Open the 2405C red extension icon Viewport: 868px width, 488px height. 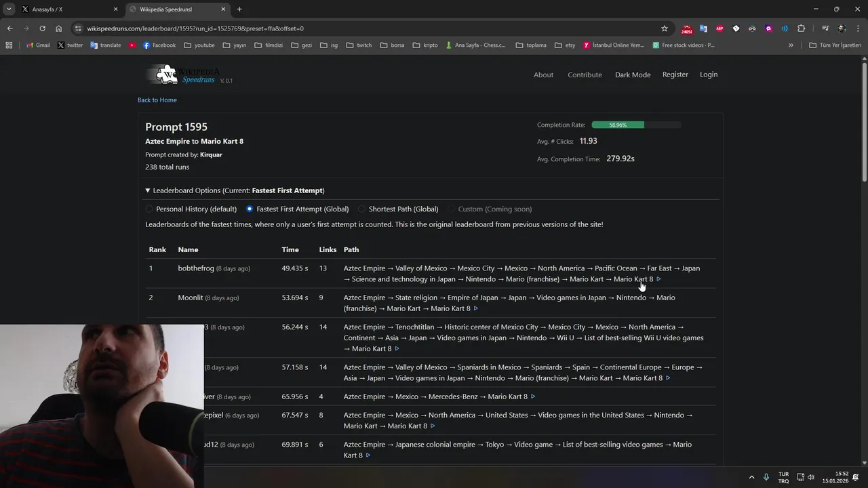pos(687,28)
